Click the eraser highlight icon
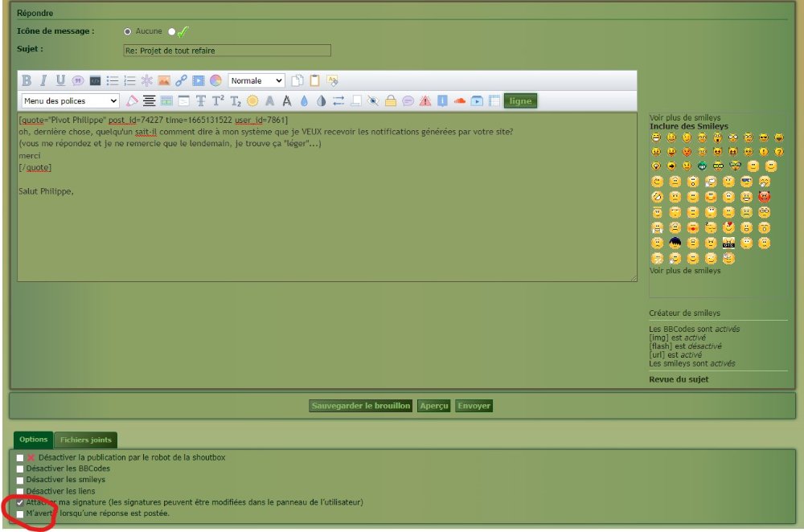804x532 pixels. [132, 101]
